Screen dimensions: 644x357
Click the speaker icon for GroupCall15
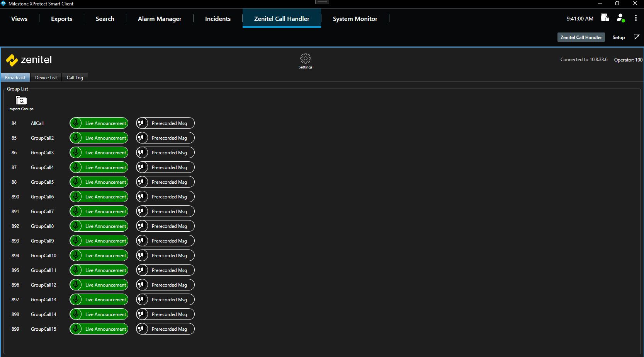(x=142, y=329)
